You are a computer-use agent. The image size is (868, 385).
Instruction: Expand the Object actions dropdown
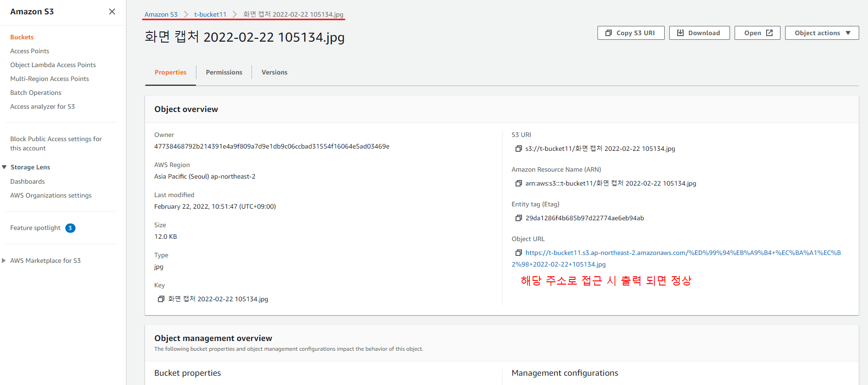pos(822,33)
